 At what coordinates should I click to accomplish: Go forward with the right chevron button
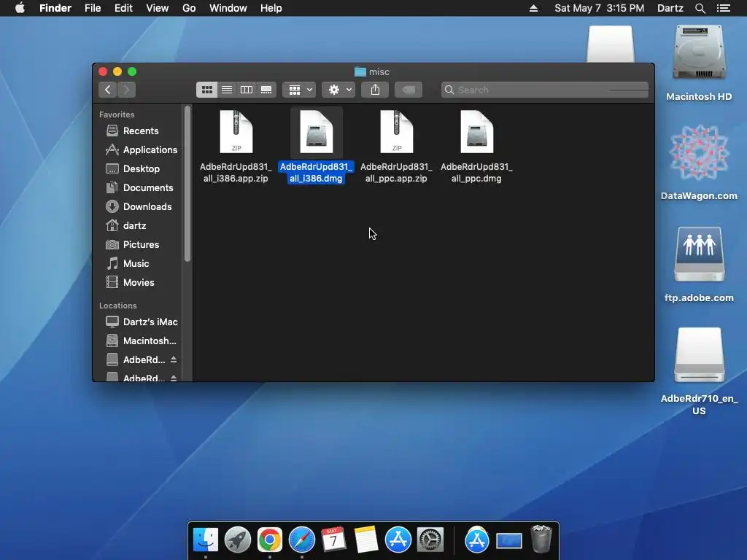tap(126, 90)
